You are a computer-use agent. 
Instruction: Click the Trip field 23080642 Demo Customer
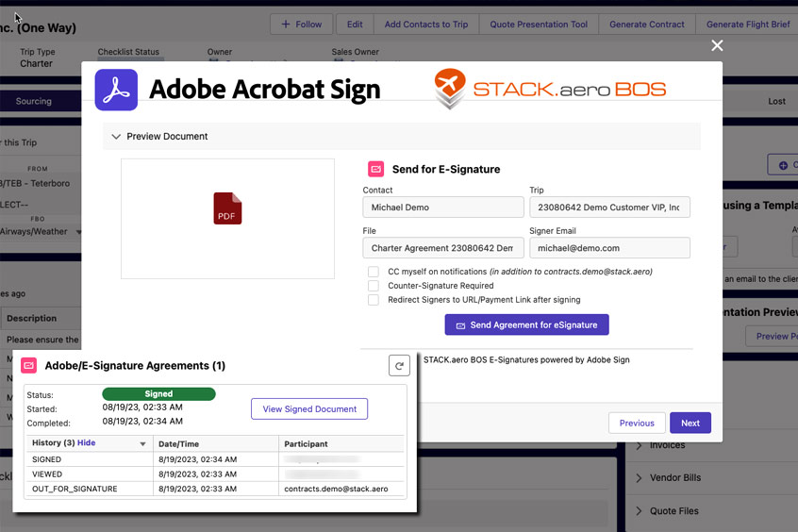pyautogui.click(x=609, y=208)
